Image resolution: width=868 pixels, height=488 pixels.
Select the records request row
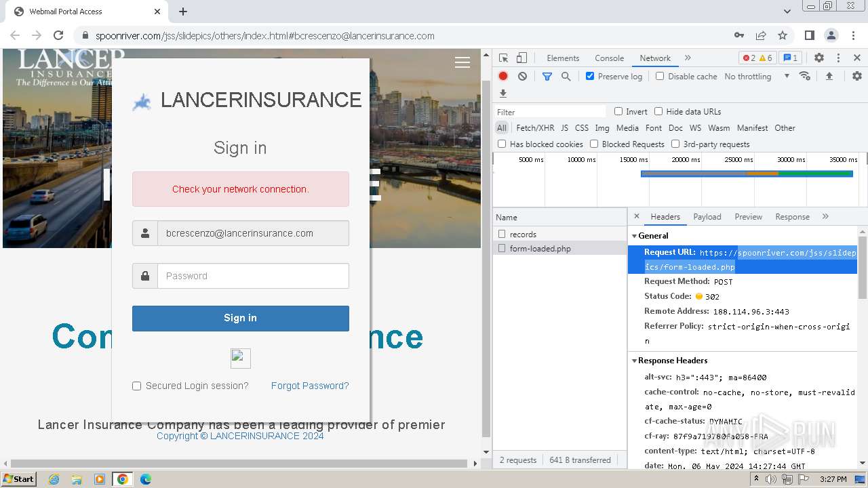pyautogui.click(x=560, y=234)
